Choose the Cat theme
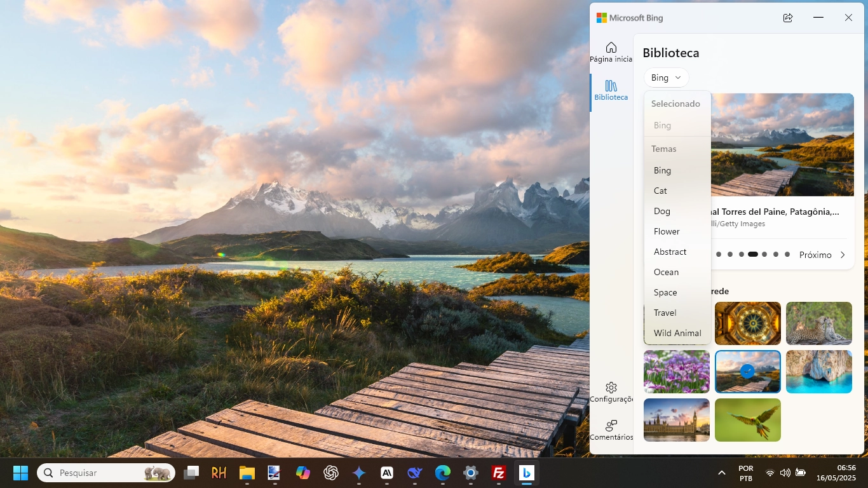This screenshot has width=868, height=488. point(677,191)
